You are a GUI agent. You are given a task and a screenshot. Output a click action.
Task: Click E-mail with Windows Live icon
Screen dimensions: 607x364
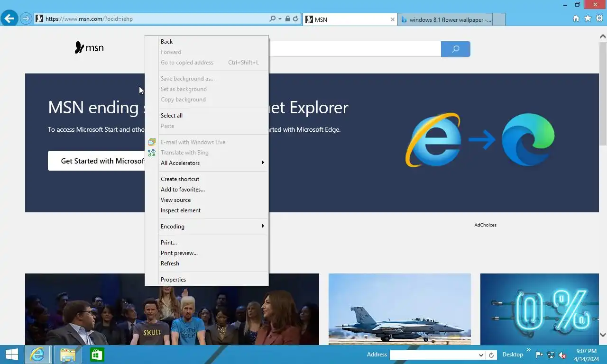tap(152, 142)
